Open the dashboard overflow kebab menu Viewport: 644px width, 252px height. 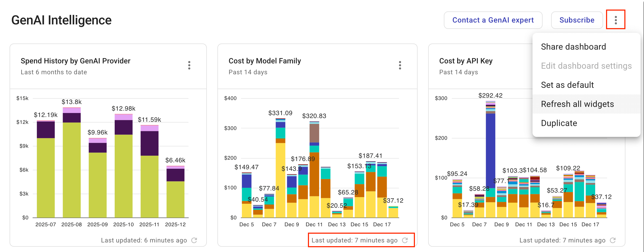click(x=616, y=19)
